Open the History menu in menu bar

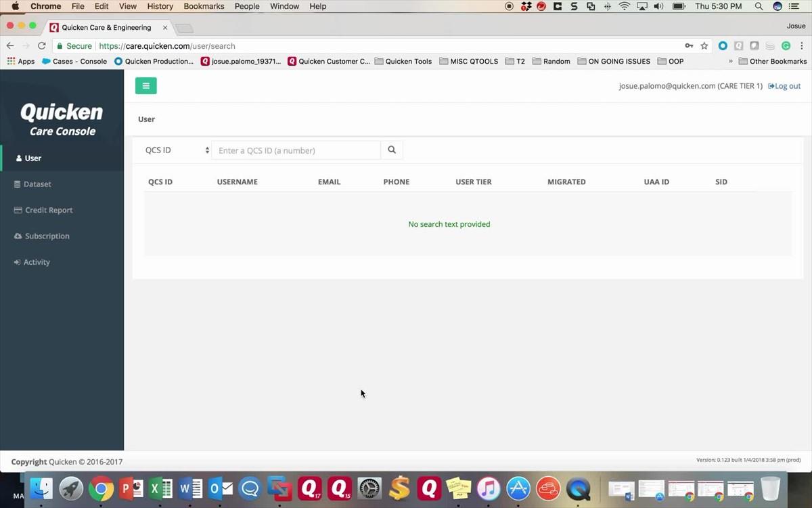(x=160, y=6)
